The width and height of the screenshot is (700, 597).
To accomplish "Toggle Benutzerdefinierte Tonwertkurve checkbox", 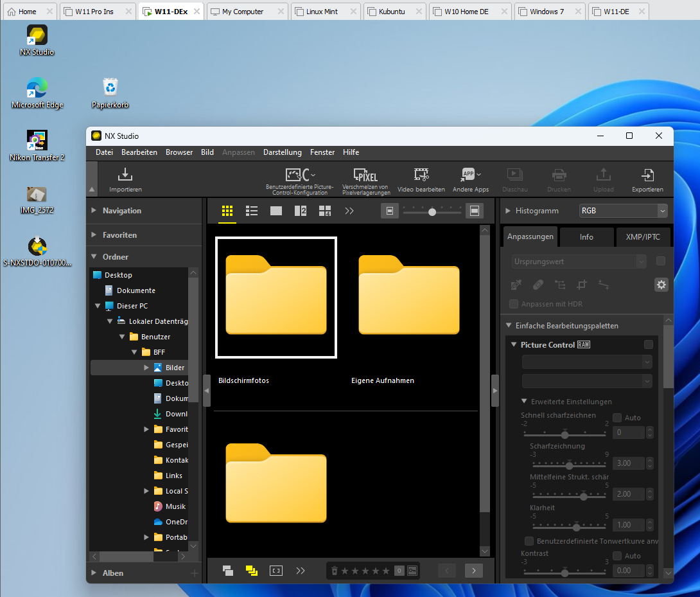I will [x=529, y=541].
